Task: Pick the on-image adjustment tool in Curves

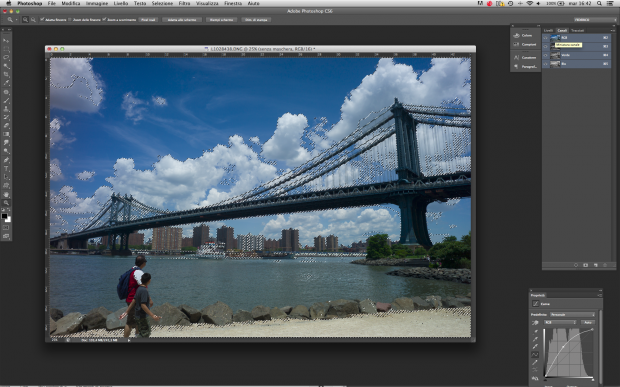Action: coord(536,323)
